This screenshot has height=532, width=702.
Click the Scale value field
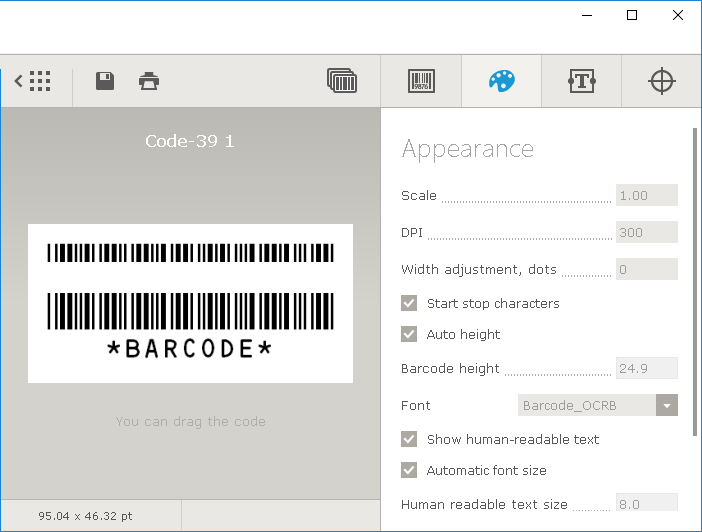tap(646, 195)
